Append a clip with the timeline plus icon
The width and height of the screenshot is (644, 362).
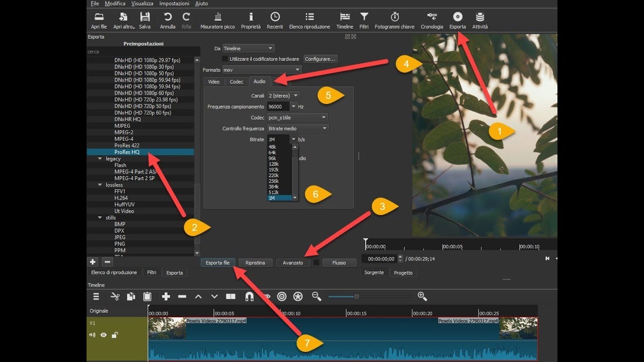click(x=166, y=297)
